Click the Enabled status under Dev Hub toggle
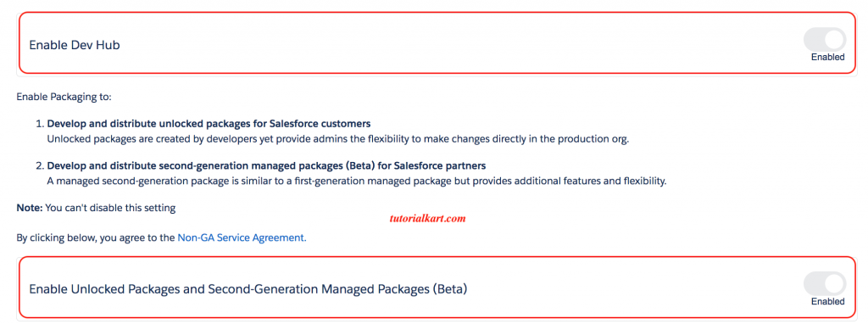Image resolution: width=868 pixels, height=324 pixels. point(827,57)
